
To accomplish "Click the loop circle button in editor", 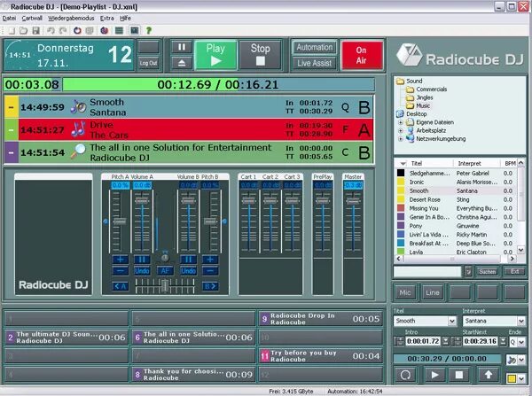I will 405,375.
